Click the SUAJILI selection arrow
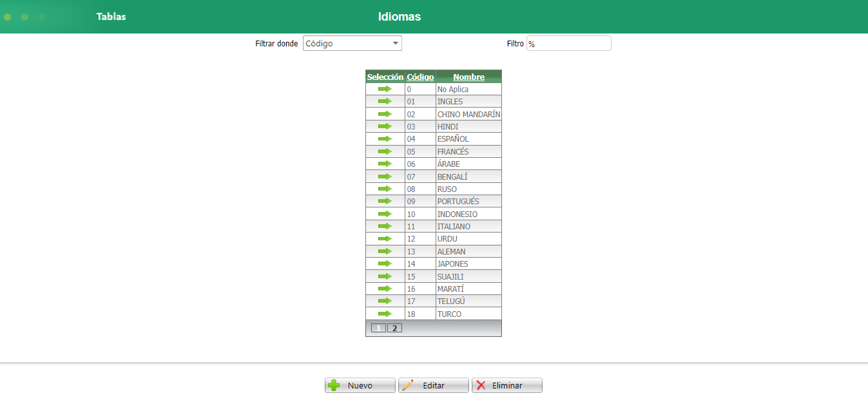The width and height of the screenshot is (868, 420). pyautogui.click(x=385, y=276)
